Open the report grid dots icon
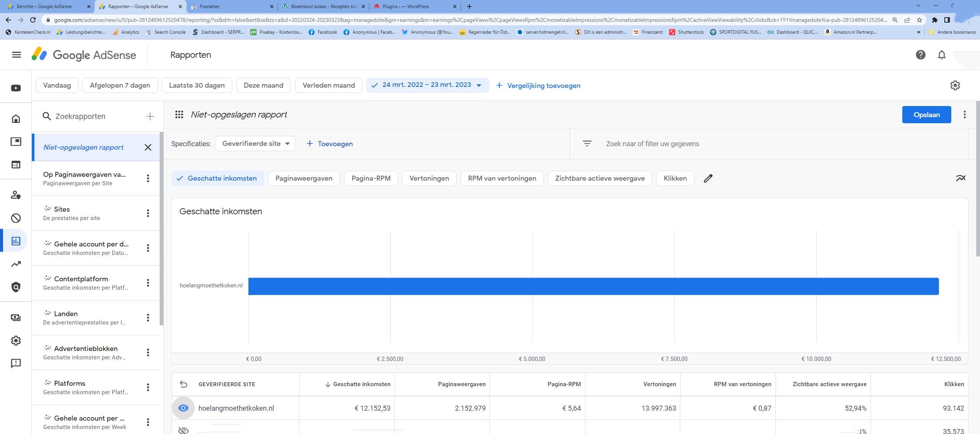 pyautogui.click(x=179, y=114)
